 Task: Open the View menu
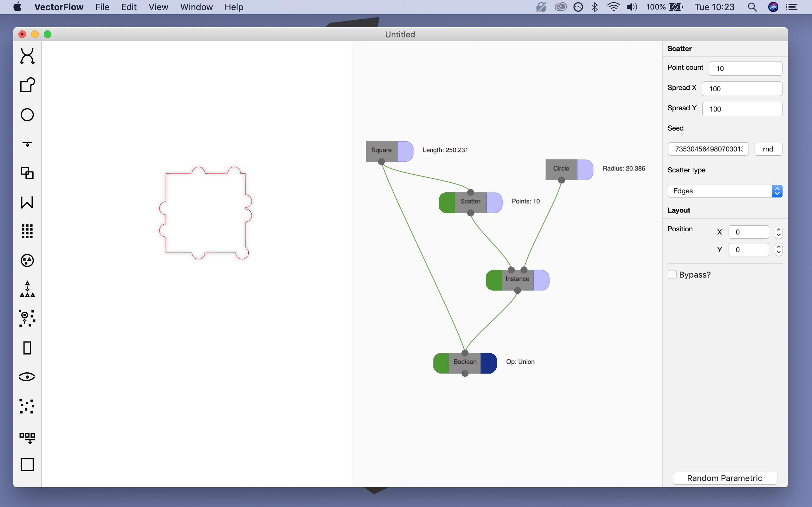click(x=158, y=7)
